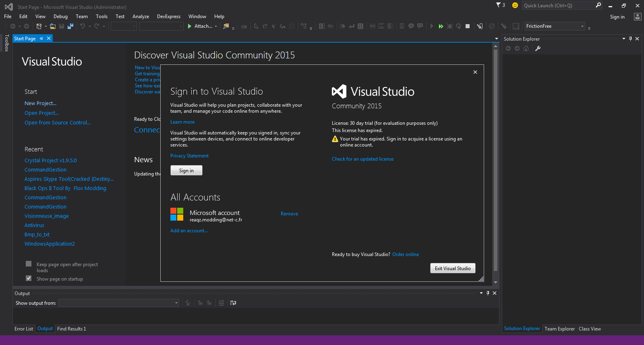Viewport: 644px width, 345px height.
Task: Switch to the Error List tab
Action: point(24,329)
